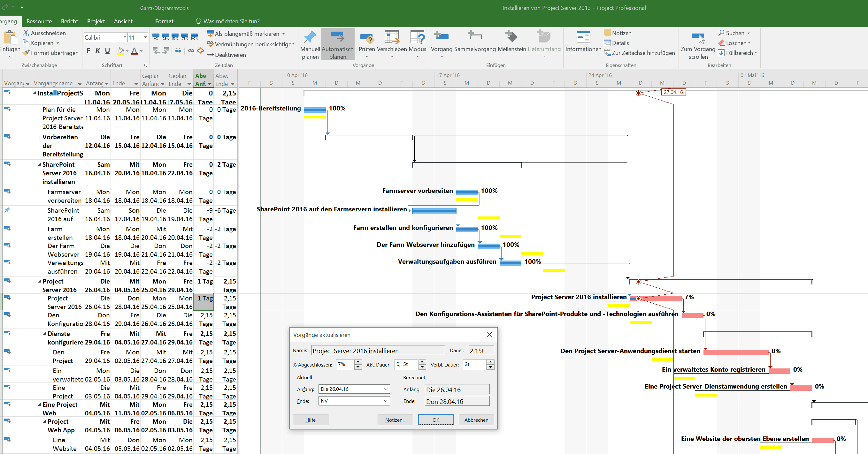This screenshot has height=454, width=868.
Task: Collapse the SharePoint Server 2016 installieren summary task
Action: tap(39, 165)
